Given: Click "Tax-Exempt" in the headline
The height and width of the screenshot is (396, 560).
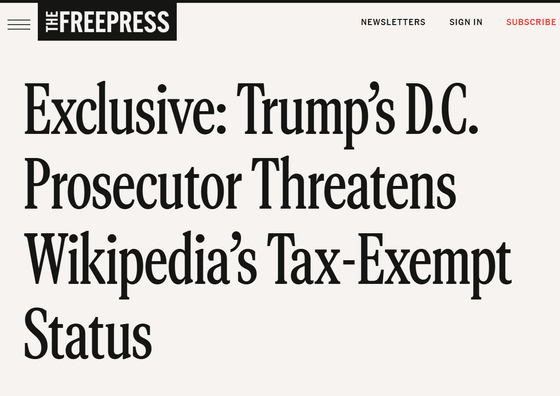Looking at the screenshot, I should (389, 264).
